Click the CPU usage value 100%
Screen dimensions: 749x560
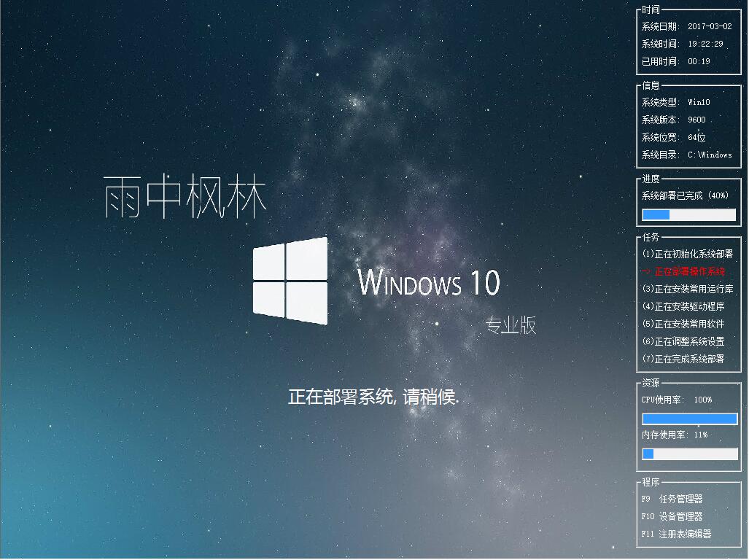[703, 400]
